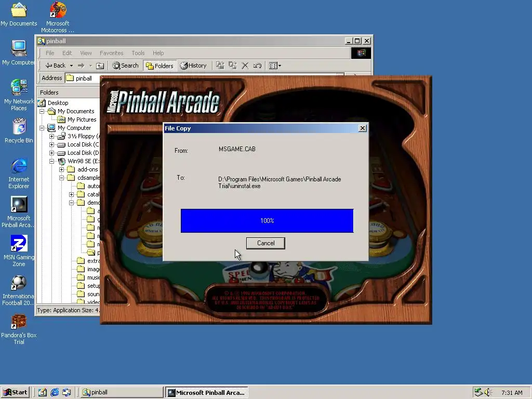
Task: Open the Recycle Bin
Action: click(19, 131)
